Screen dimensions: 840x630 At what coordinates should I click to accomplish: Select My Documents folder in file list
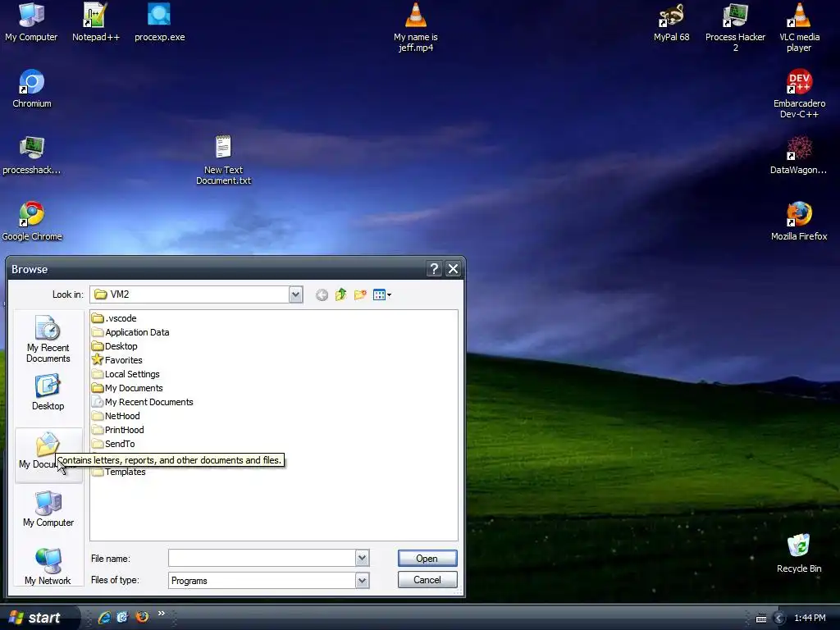(x=127, y=388)
